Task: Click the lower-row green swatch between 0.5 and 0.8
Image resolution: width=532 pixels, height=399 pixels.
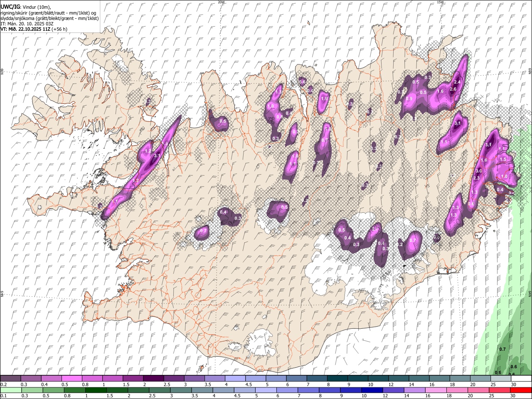Action: pyautogui.click(x=53, y=390)
